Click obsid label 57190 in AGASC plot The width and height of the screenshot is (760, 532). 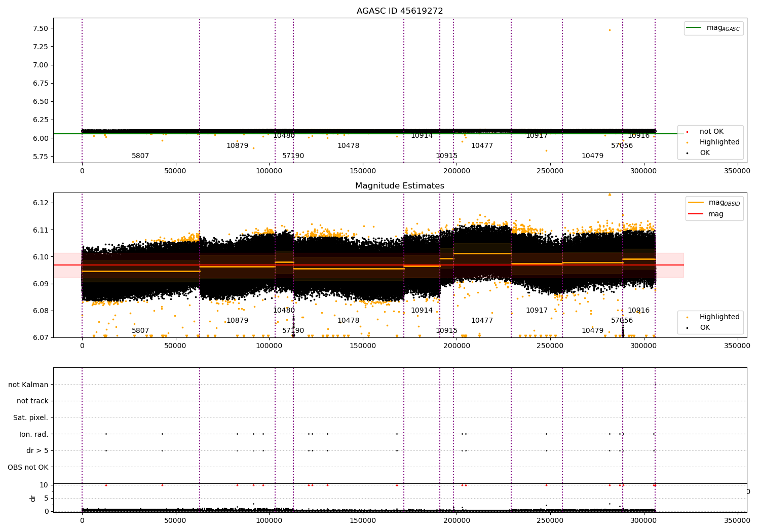point(293,156)
